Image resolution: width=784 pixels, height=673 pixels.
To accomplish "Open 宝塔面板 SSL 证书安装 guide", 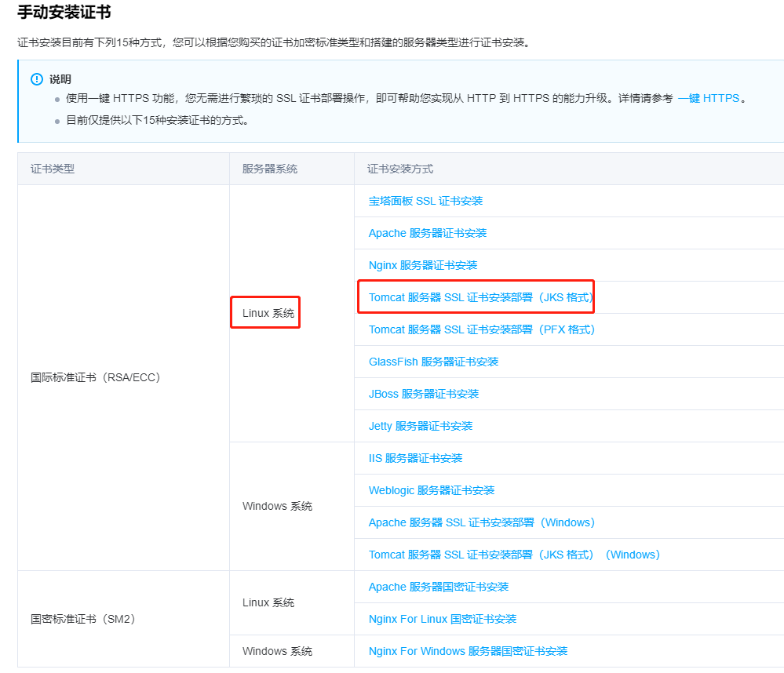I will [x=425, y=201].
